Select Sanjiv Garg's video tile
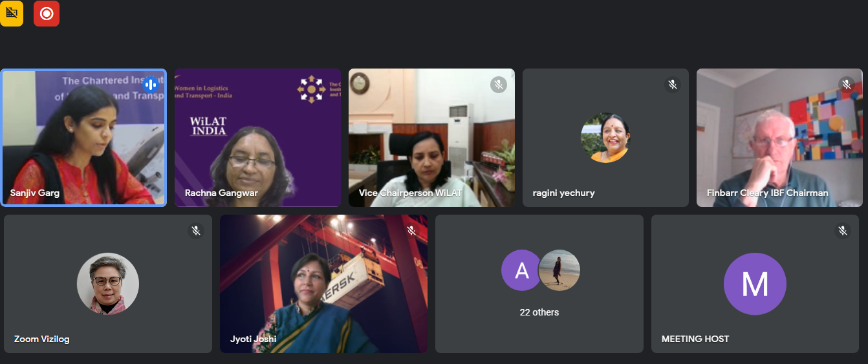The height and width of the screenshot is (364, 868). 83,138
